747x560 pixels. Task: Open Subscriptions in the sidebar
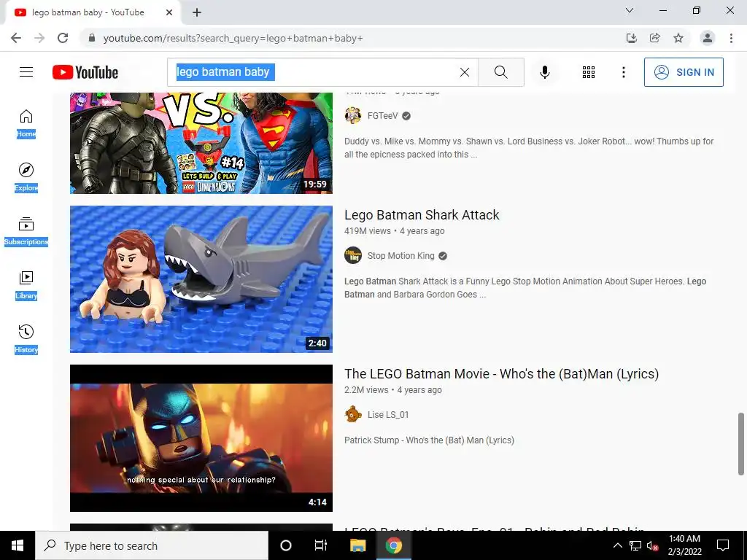pos(26,231)
